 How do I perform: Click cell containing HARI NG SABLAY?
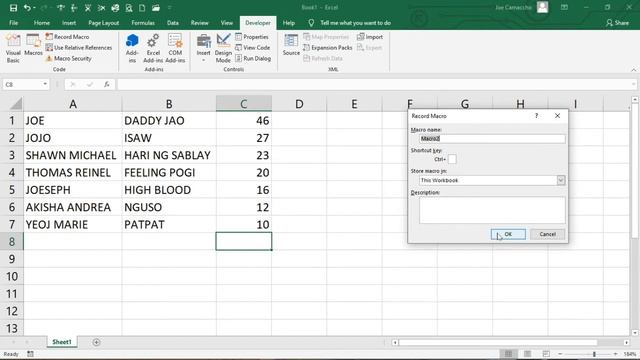[169, 155]
